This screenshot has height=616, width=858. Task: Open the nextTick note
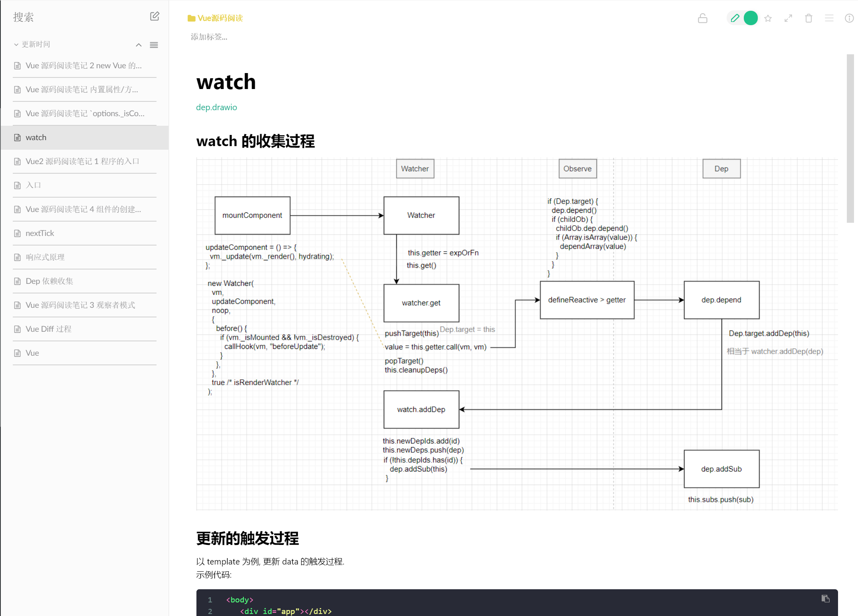coord(40,233)
